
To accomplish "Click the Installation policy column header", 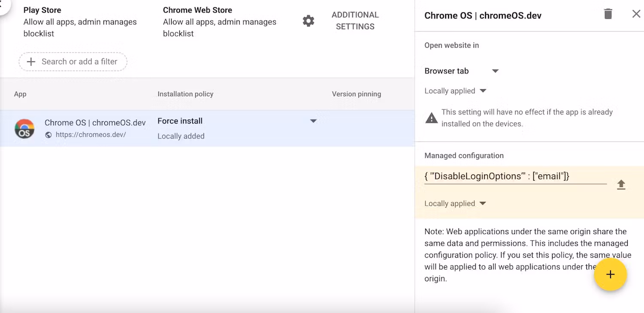I will (185, 94).
